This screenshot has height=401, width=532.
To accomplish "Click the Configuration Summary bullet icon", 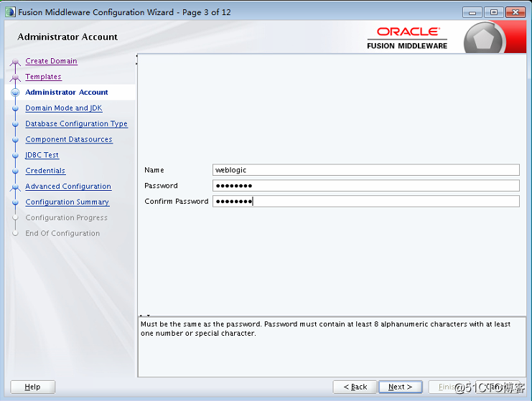I will [15, 202].
